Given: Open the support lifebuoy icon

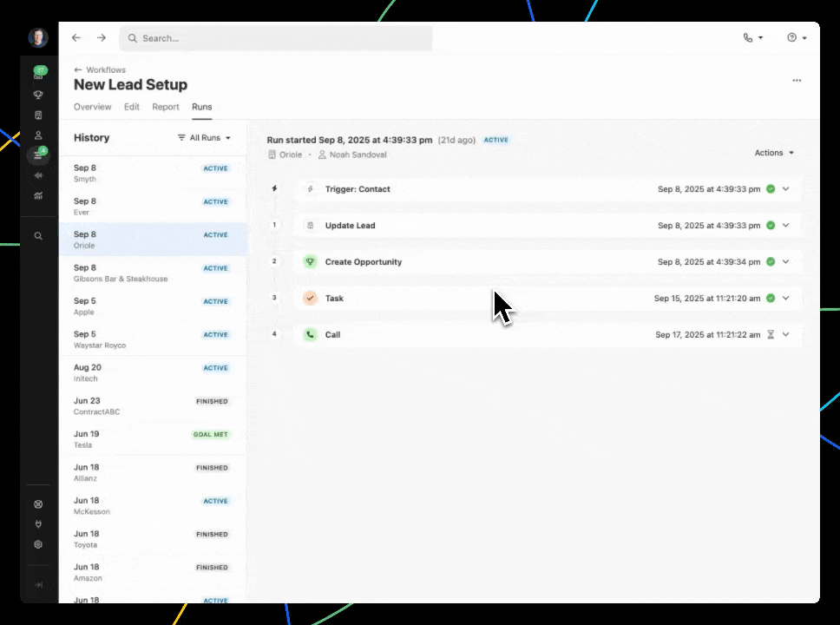Looking at the screenshot, I should point(38,503).
